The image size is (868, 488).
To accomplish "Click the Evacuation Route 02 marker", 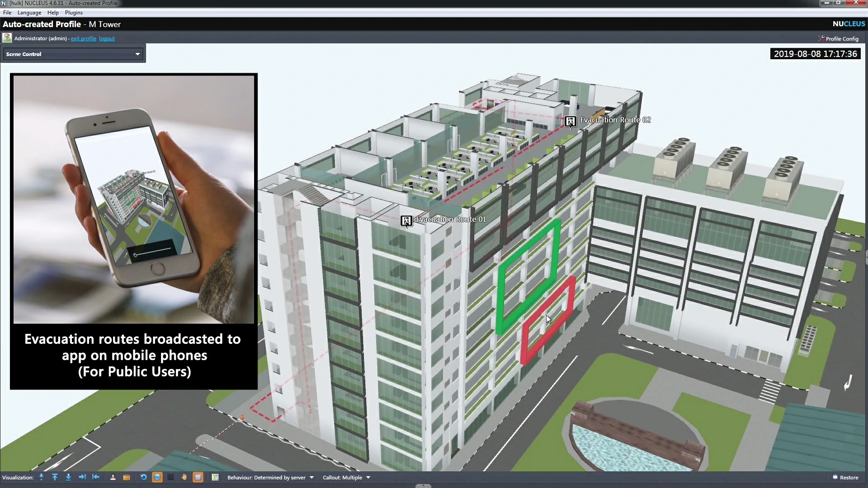I will pos(571,121).
